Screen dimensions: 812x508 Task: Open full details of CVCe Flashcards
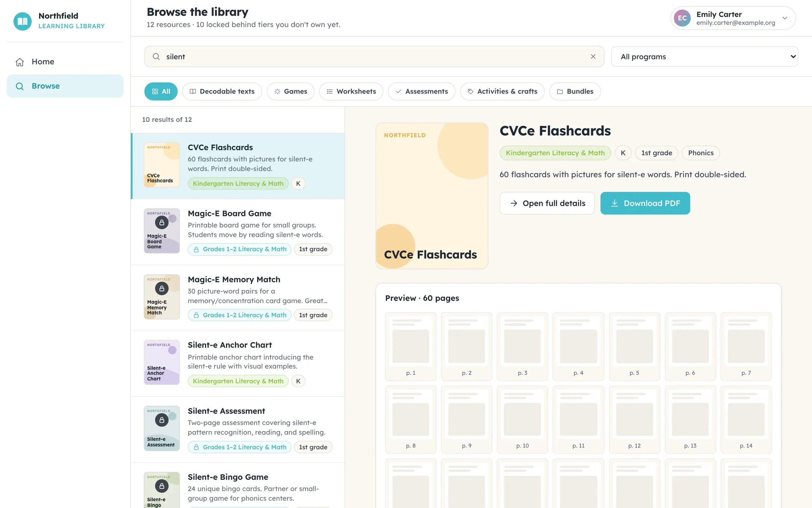547,203
